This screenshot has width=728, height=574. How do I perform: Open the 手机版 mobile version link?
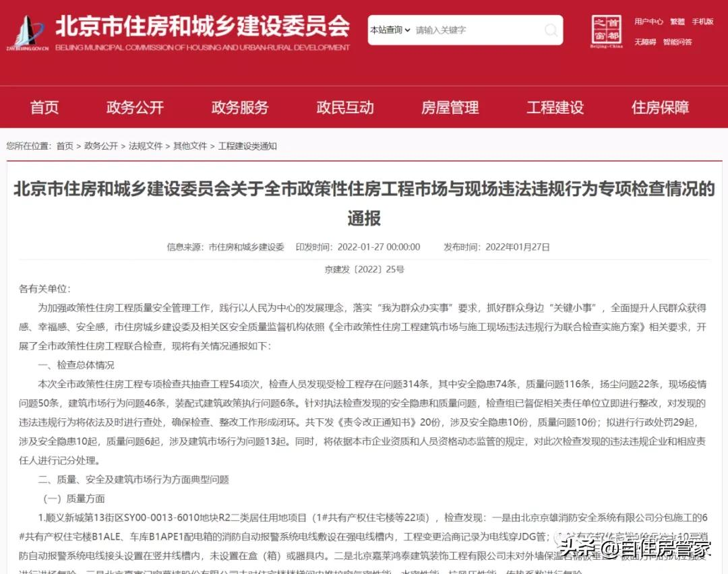click(x=702, y=22)
